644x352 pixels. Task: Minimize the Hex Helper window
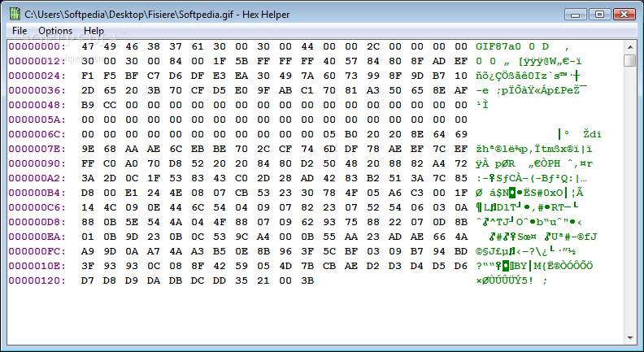click(576, 15)
